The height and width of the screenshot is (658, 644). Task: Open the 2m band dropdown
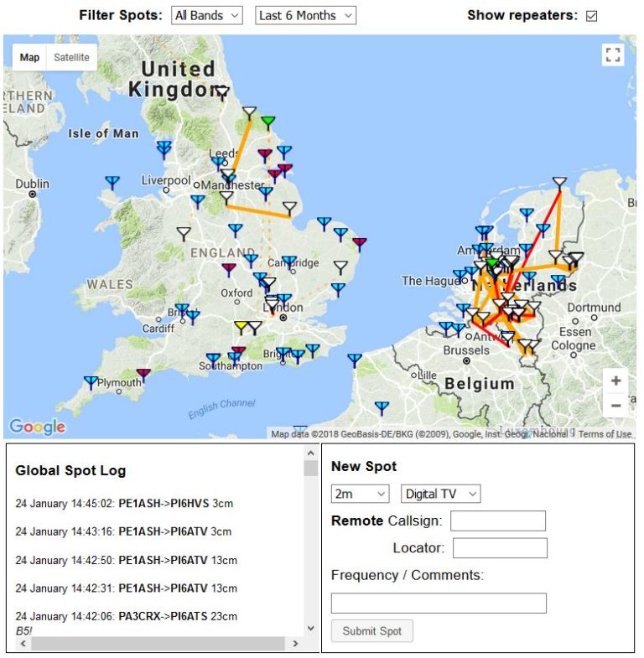click(x=360, y=494)
